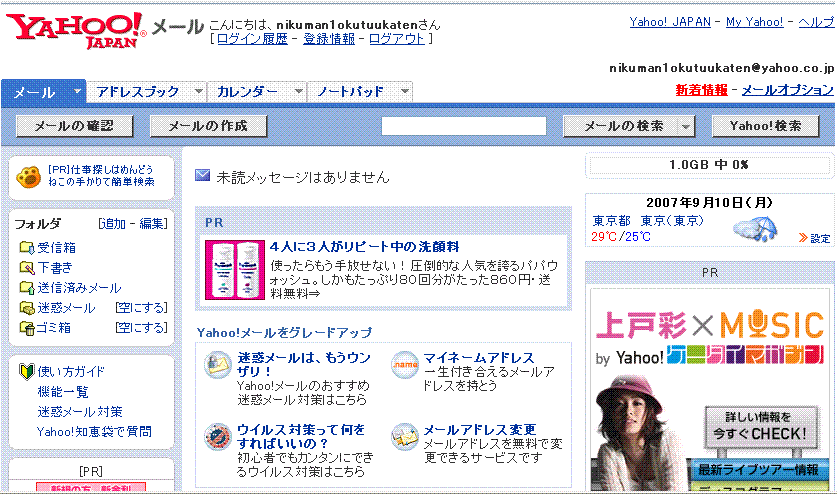Click the 送信済みメール folder icon
The height and width of the screenshot is (494, 837).
point(27,287)
